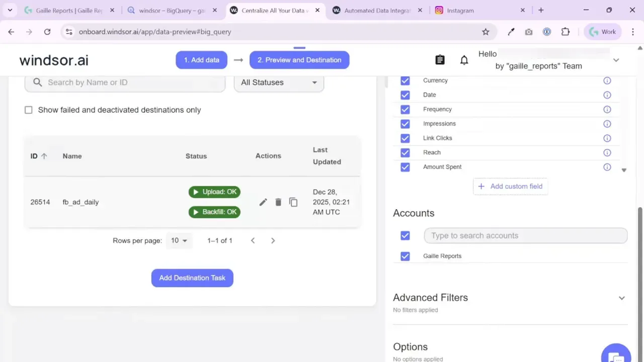
Task: Select step 2. Preview and Destination
Action: pos(299,60)
